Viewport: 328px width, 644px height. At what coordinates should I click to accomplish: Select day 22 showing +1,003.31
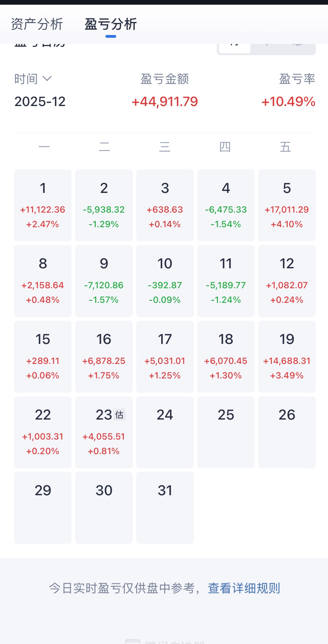(x=43, y=432)
